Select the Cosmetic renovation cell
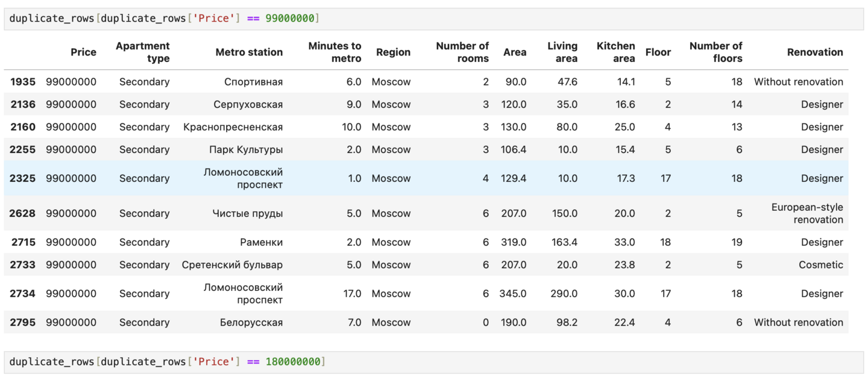 coord(820,265)
